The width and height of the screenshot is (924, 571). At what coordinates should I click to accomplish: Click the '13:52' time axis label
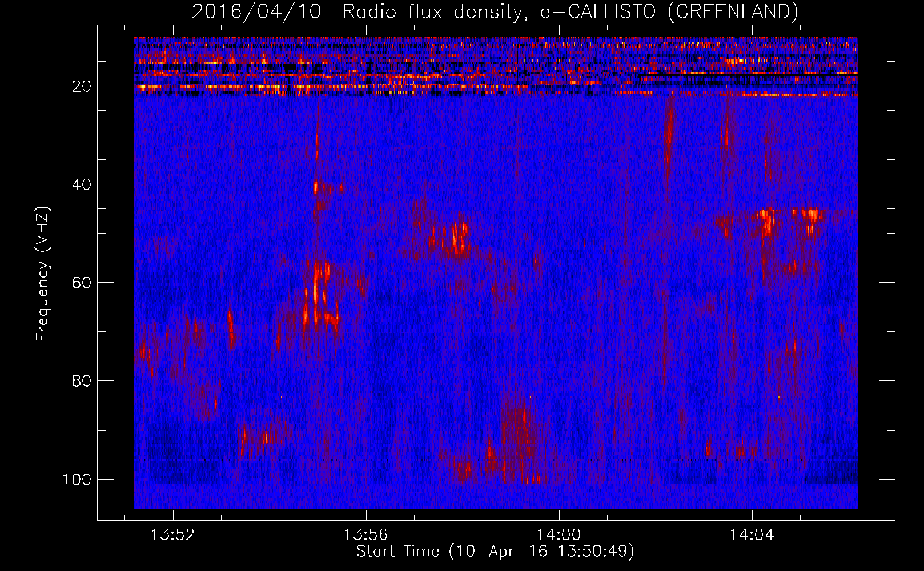[172, 534]
